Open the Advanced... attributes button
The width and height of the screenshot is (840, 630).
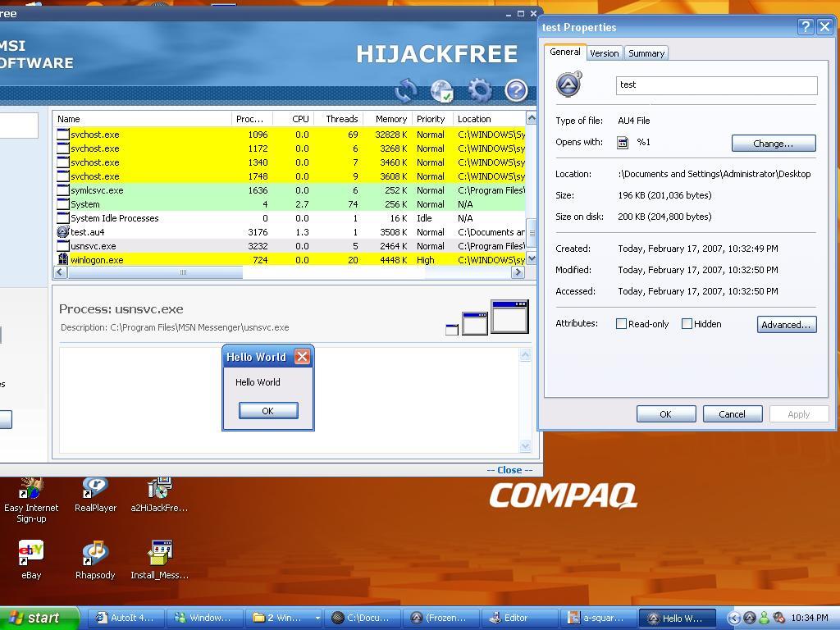tap(787, 324)
